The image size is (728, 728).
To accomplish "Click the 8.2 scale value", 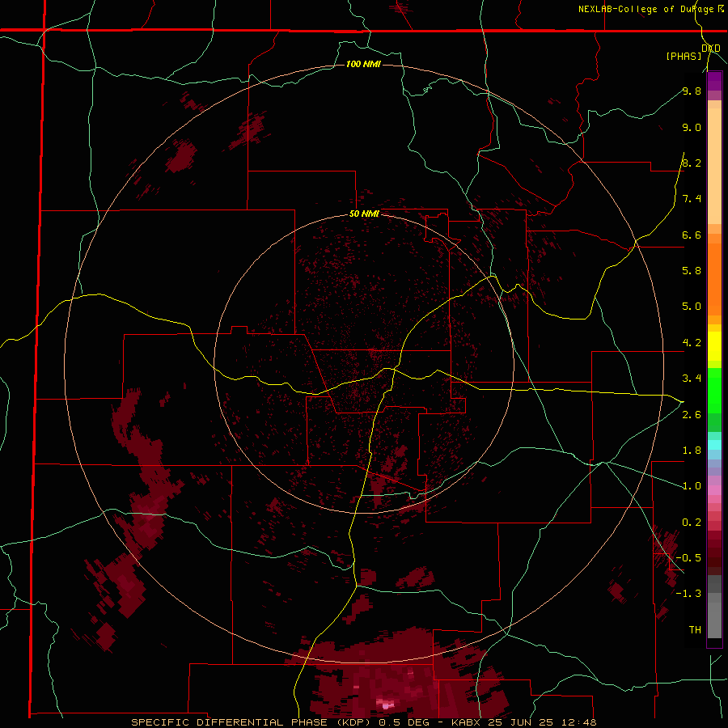I will 692,163.
